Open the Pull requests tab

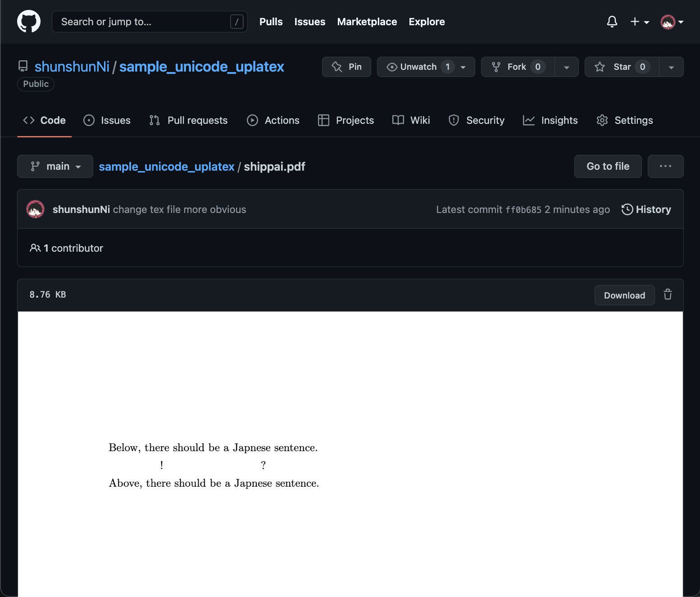coord(189,120)
